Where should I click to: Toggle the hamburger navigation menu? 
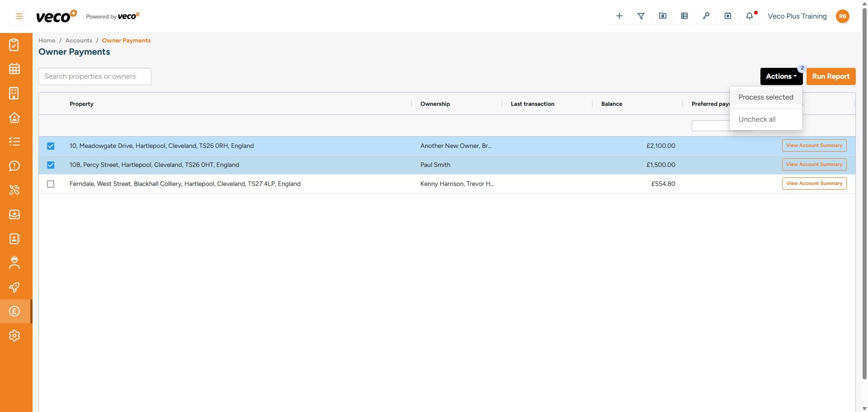coord(19,16)
